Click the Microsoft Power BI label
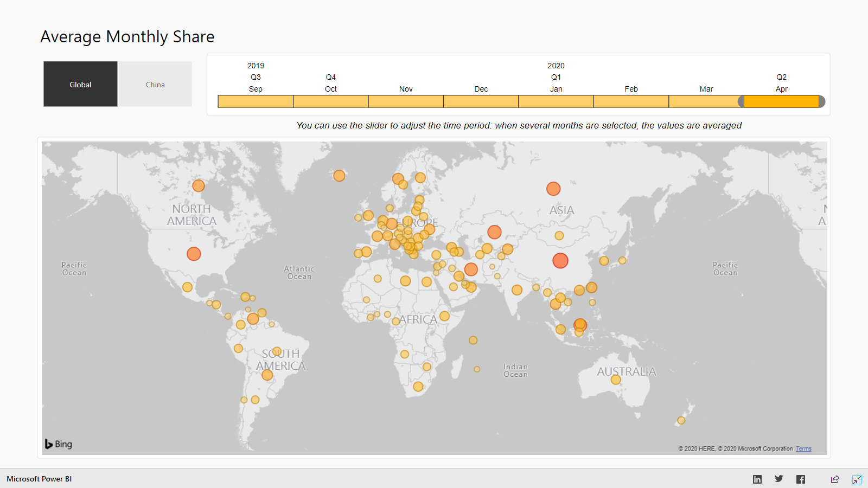 click(x=39, y=479)
